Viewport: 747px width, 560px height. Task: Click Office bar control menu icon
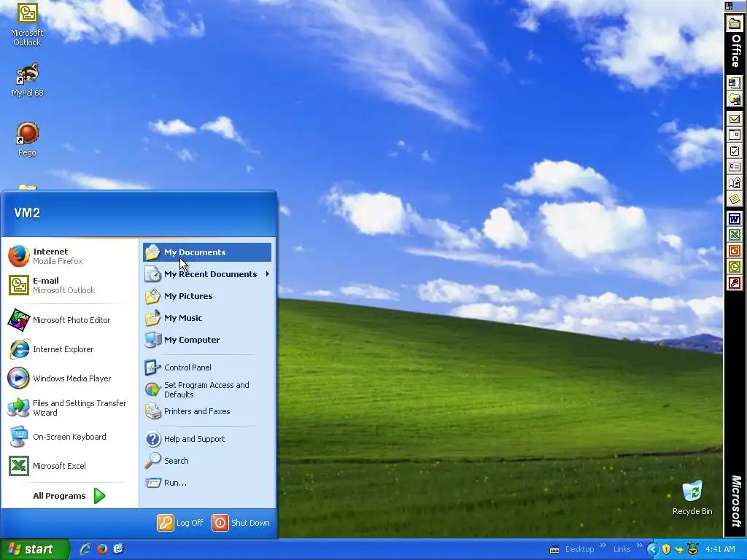pyautogui.click(x=729, y=6)
